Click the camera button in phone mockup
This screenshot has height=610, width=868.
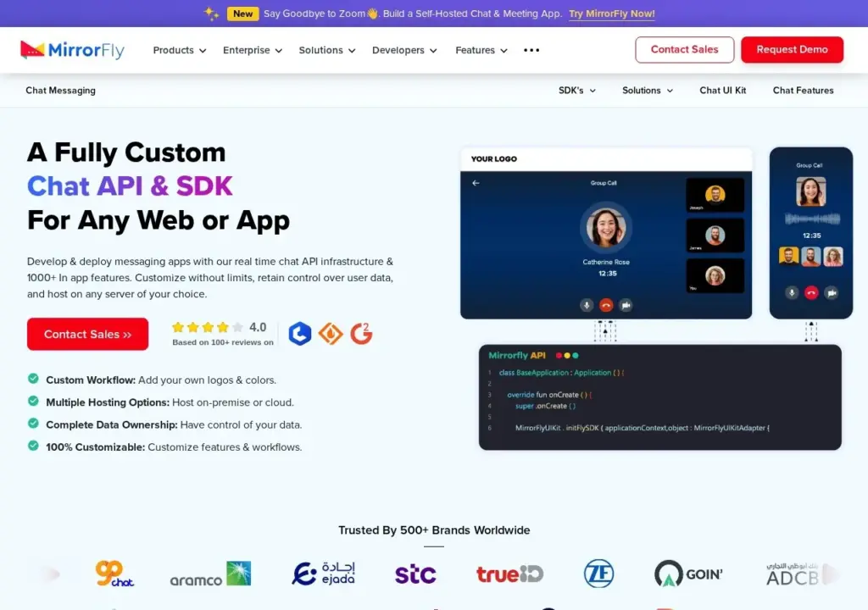coord(832,293)
